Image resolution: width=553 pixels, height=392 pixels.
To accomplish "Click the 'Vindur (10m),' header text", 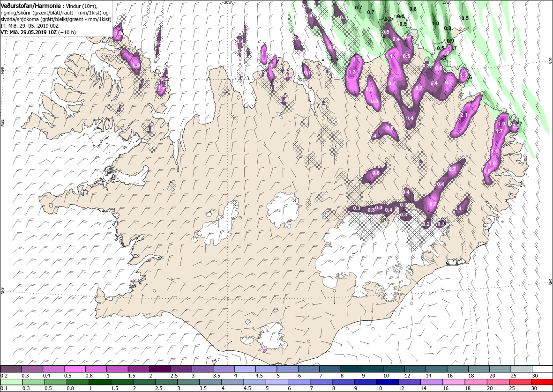I will pos(82,7).
